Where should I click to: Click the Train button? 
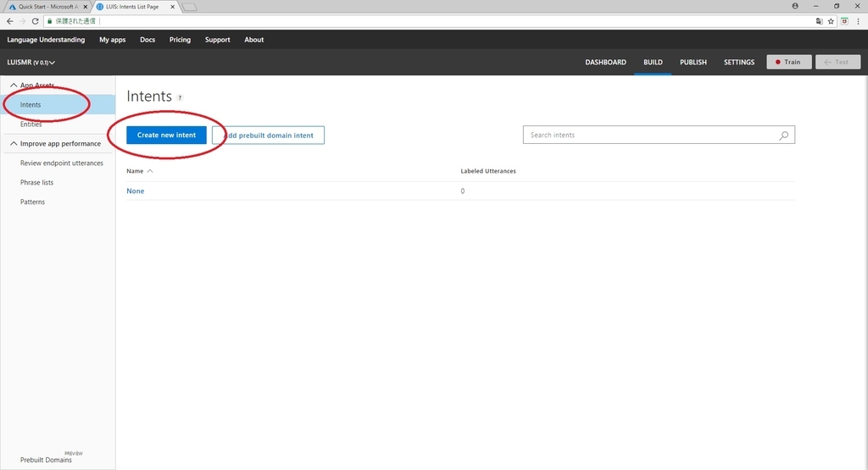789,62
